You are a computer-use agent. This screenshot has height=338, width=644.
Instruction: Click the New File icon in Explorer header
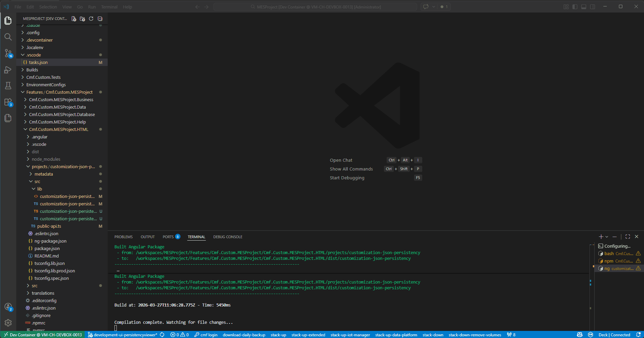point(74,19)
